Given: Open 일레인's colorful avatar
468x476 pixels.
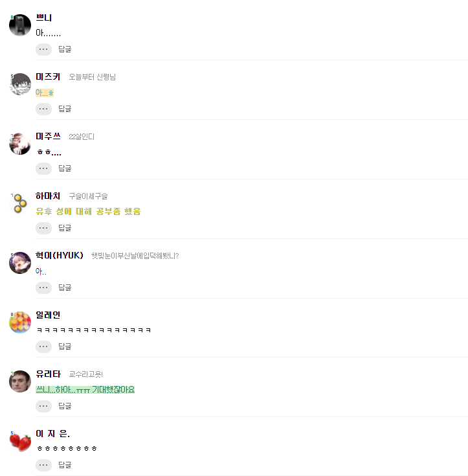Looking at the screenshot, I should tap(20, 322).
